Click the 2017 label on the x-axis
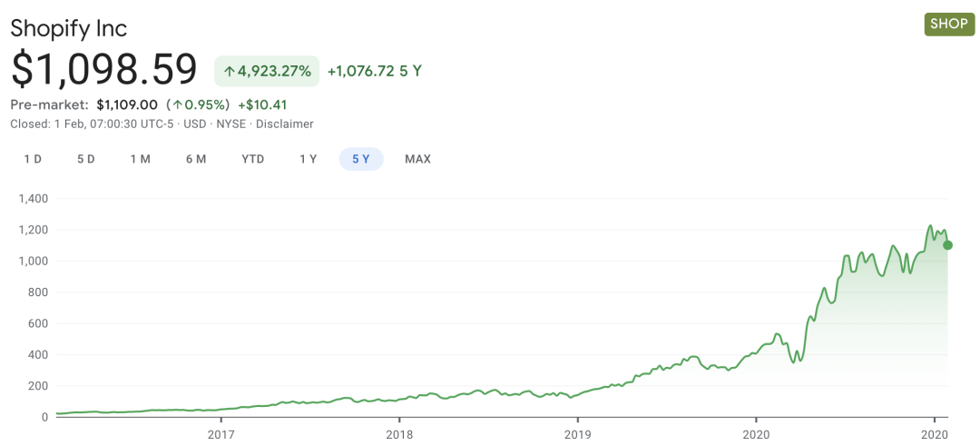980x446 pixels. click(x=220, y=433)
